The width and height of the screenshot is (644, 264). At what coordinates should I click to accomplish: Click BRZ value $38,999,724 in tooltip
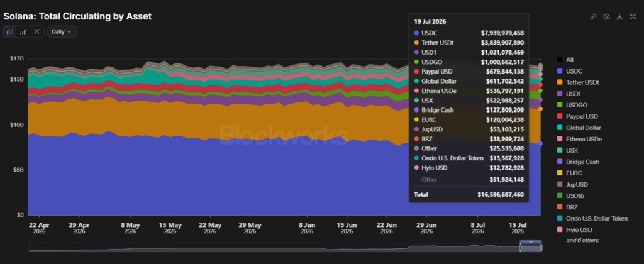pos(506,139)
